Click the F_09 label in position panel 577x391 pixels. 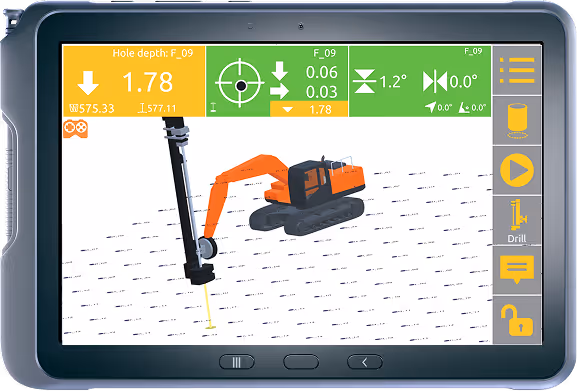coord(324,53)
